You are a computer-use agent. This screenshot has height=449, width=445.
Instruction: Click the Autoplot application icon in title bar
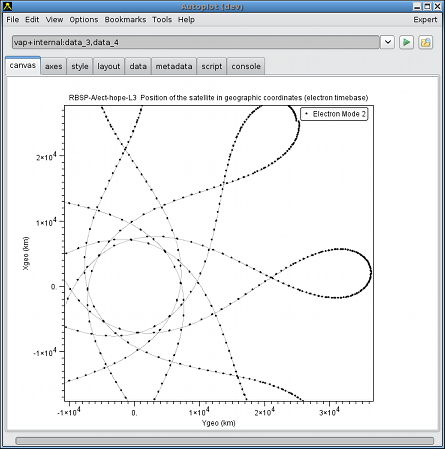click(x=7, y=6)
